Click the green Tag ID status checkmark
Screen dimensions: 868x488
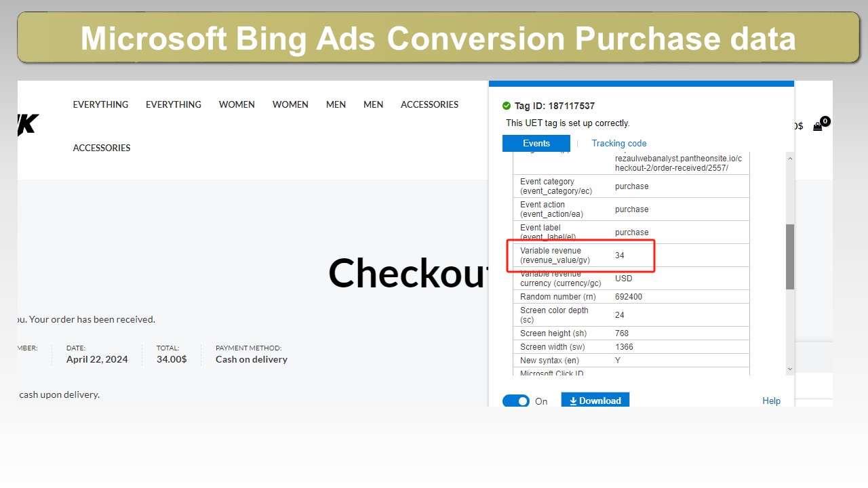pos(506,106)
